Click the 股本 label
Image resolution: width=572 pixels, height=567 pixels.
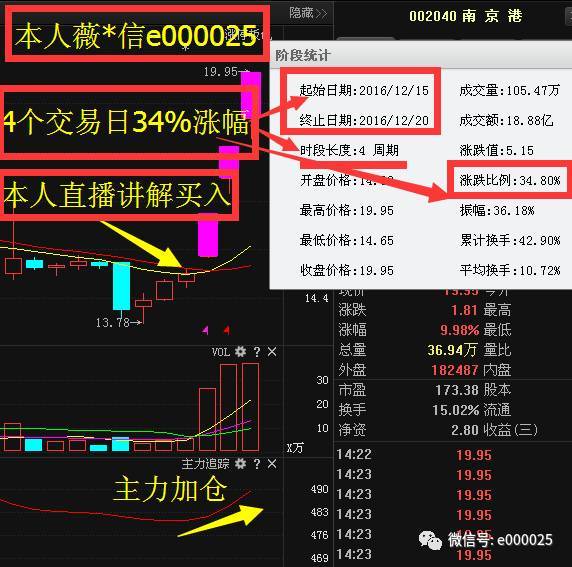point(497,390)
